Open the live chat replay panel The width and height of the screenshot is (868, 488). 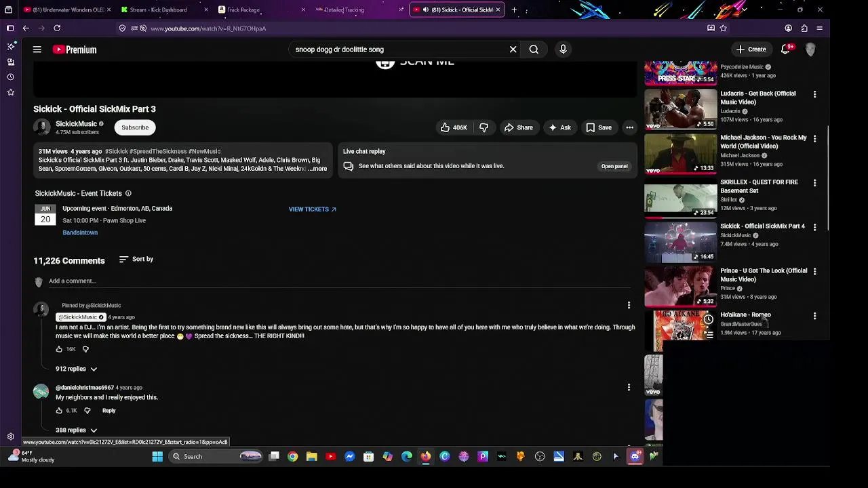click(x=614, y=166)
